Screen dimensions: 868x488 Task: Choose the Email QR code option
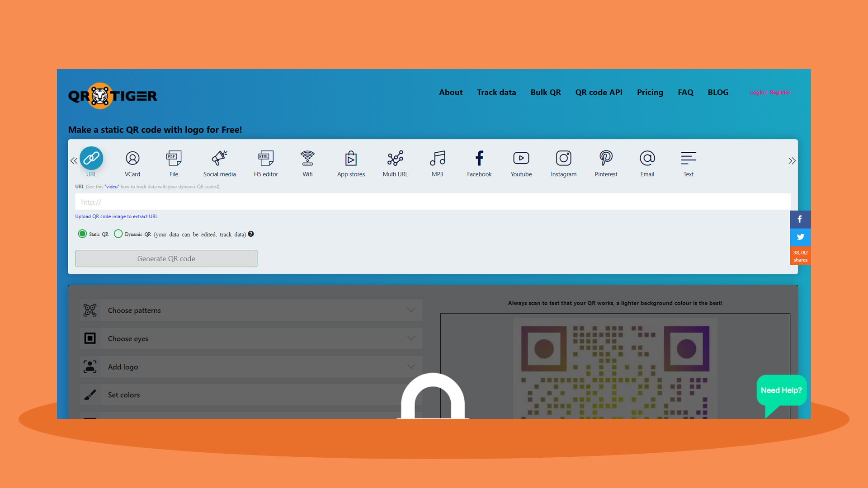(647, 163)
